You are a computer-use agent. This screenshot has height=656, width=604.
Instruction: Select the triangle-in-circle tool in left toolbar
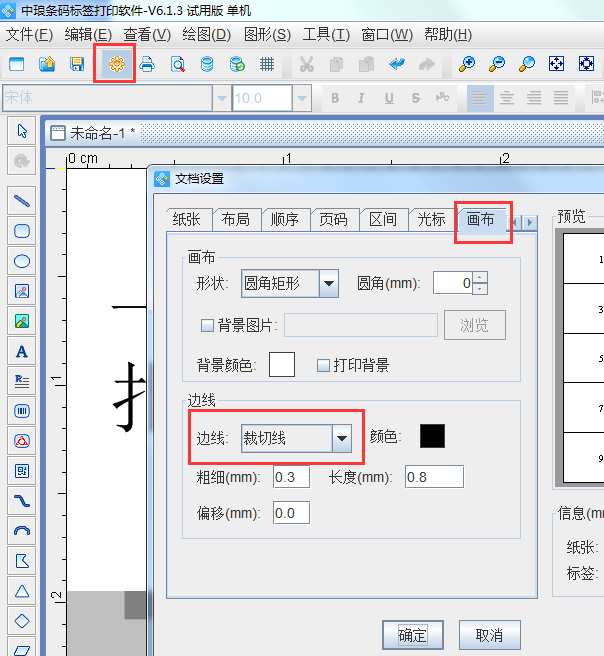click(x=22, y=441)
